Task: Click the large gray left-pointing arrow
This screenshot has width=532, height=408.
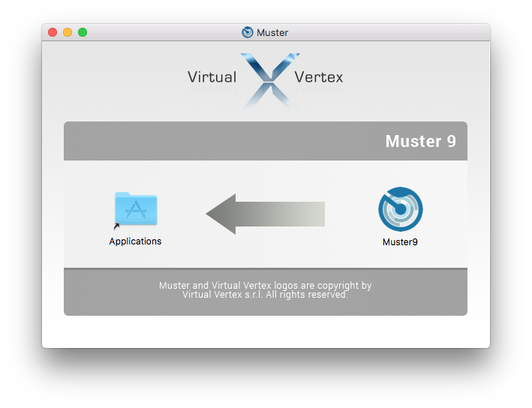Action: click(265, 214)
